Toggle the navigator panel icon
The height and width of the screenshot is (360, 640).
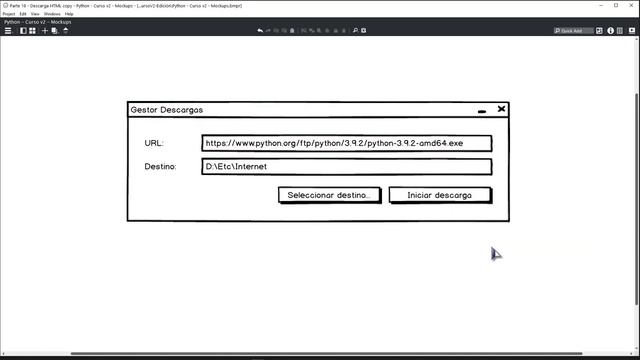point(23,31)
